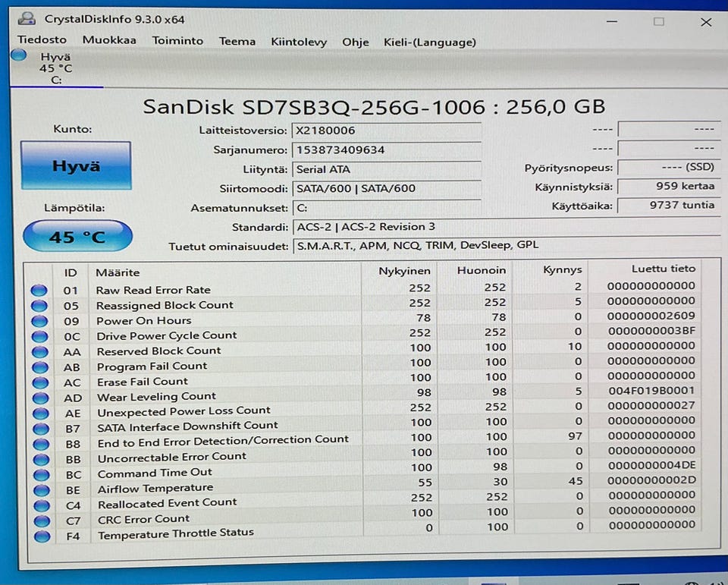Open the Toiminto menu
The image size is (728, 585).
click(x=177, y=41)
